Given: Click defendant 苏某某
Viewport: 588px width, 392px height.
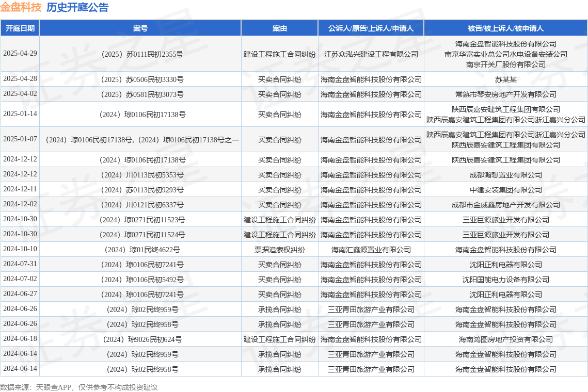Looking at the screenshot, I should coord(505,79).
